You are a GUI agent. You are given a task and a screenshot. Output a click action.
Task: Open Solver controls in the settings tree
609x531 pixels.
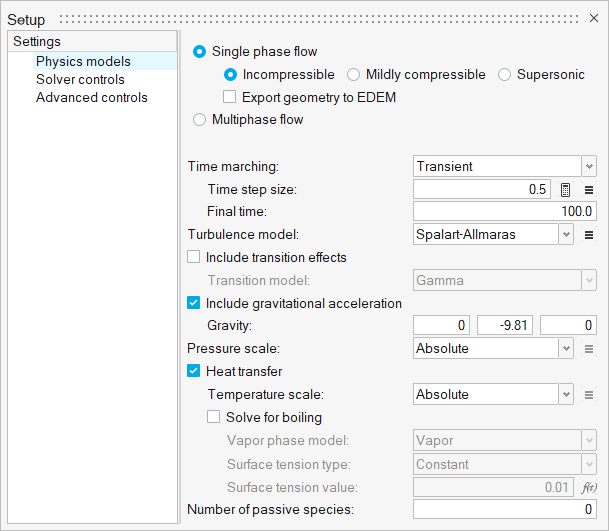(x=80, y=80)
